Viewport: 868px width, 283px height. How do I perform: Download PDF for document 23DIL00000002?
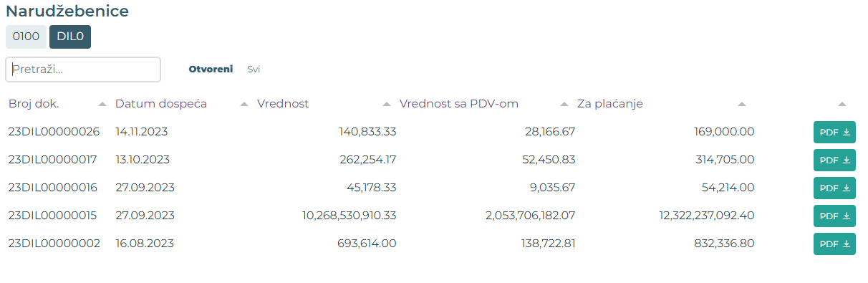tap(834, 244)
